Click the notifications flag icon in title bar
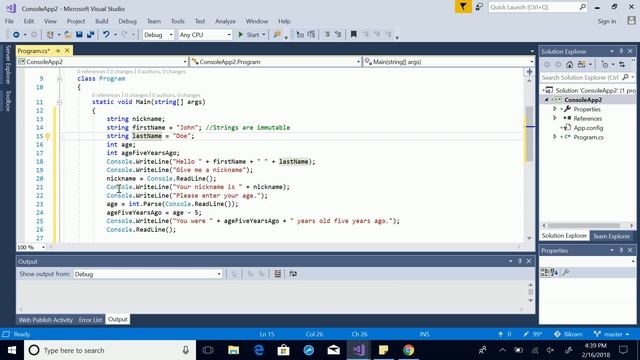 [x=463, y=7]
